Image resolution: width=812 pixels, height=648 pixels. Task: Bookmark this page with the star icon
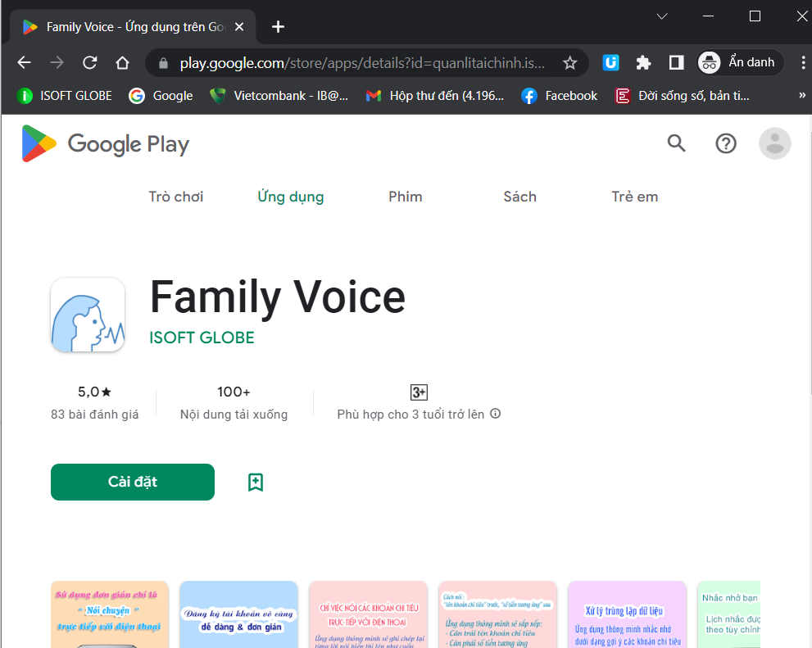pos(569,63)
